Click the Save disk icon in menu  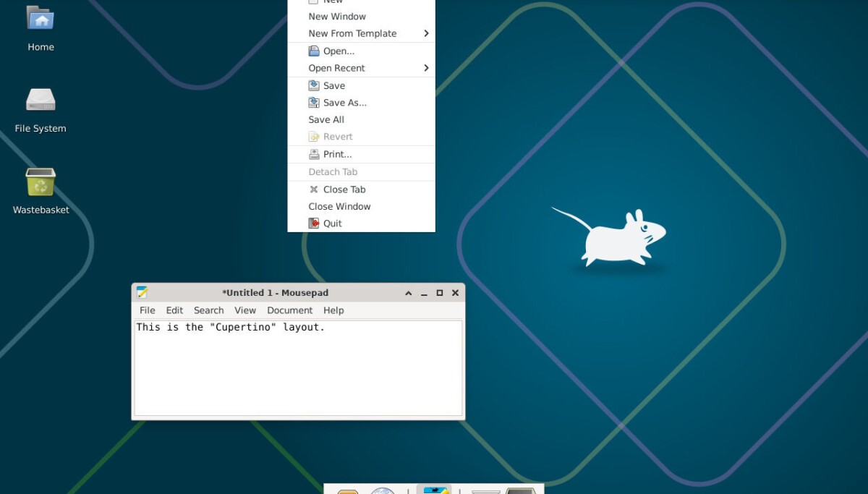click(314, 85)
